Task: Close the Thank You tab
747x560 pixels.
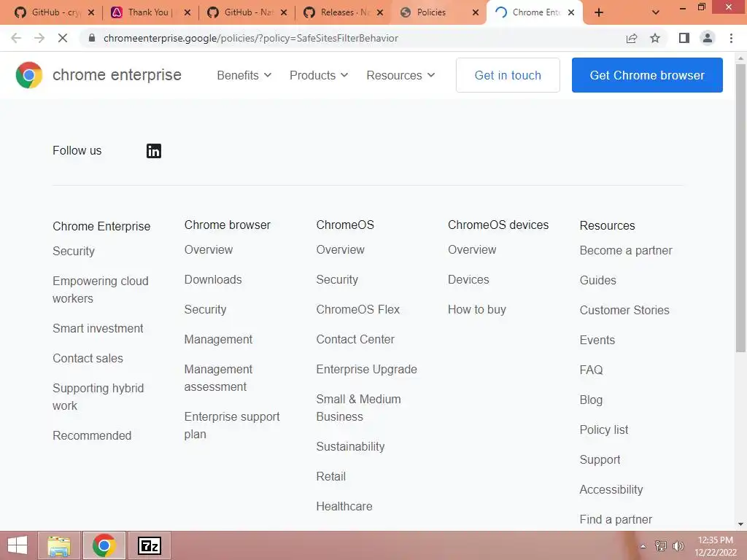Action: pos(187,13)
